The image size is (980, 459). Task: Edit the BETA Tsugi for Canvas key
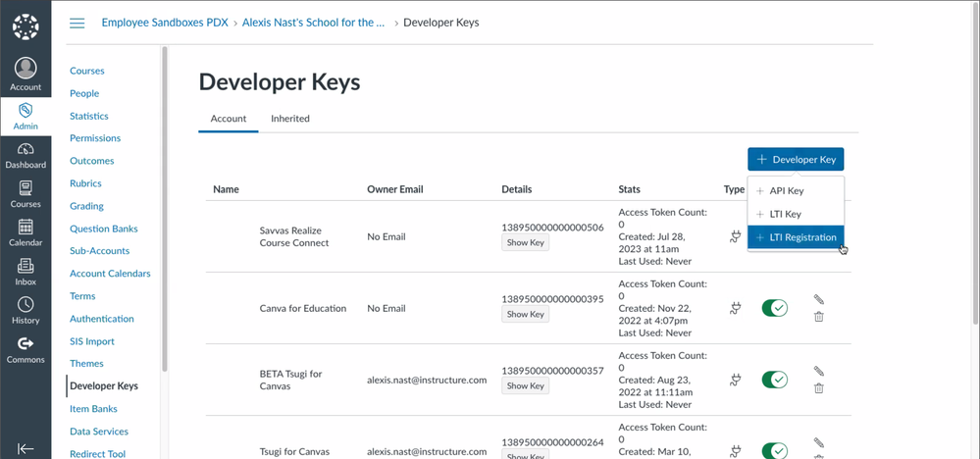(x=819, y=371)
